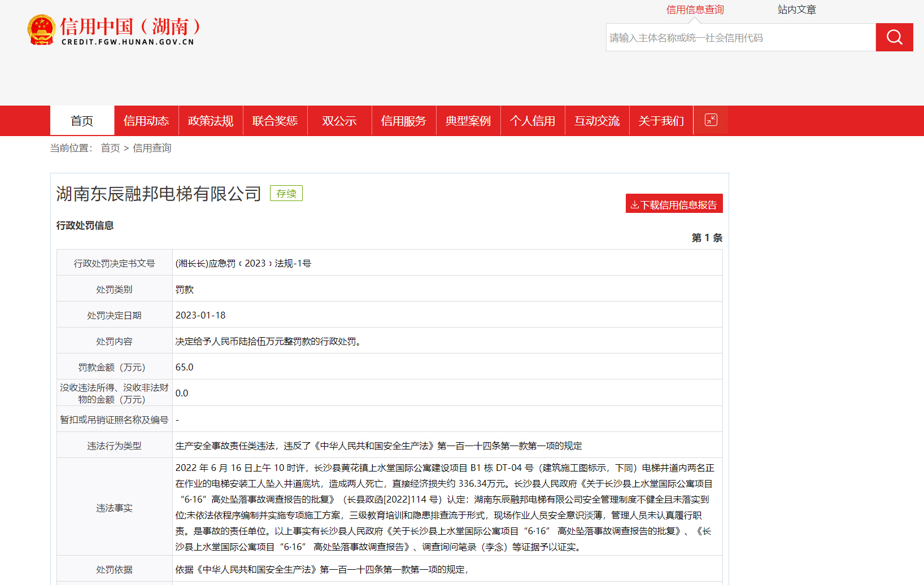Open 联合奖惩 menu item
924x585 pixels.
pos(275,120)
